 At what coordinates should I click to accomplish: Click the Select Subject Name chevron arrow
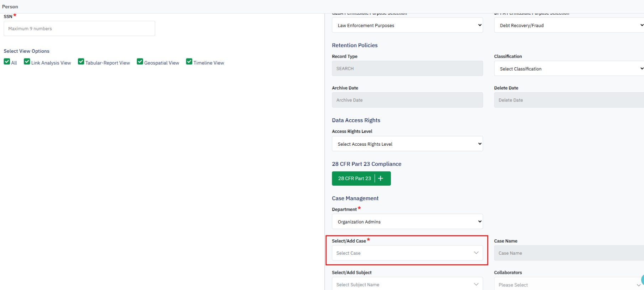pos(476,284)
